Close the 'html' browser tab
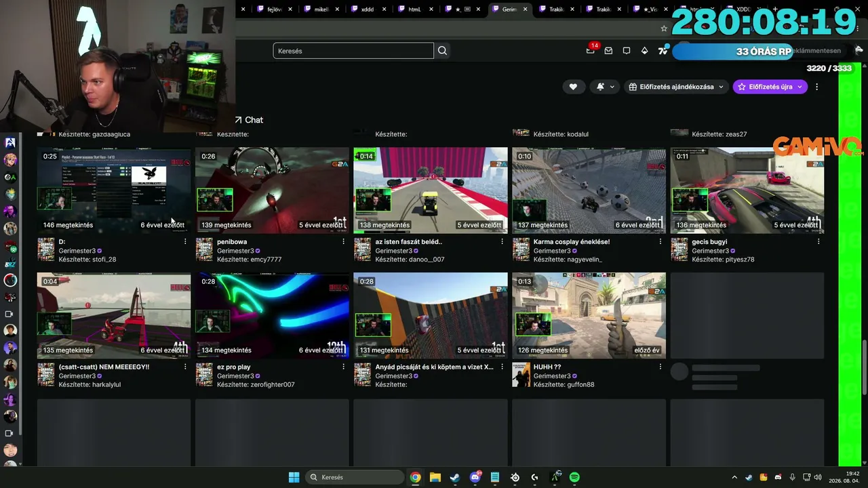868x488 pixels. point(431,9)
